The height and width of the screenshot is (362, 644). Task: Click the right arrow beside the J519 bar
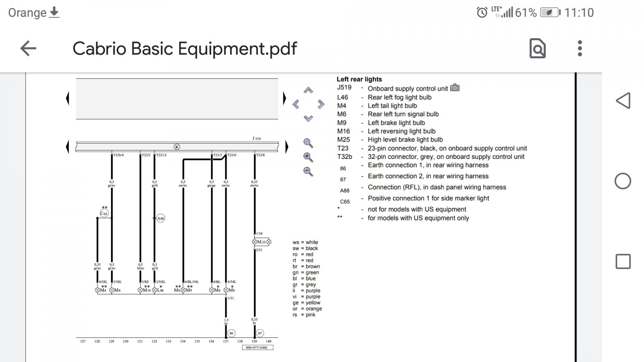286,147
